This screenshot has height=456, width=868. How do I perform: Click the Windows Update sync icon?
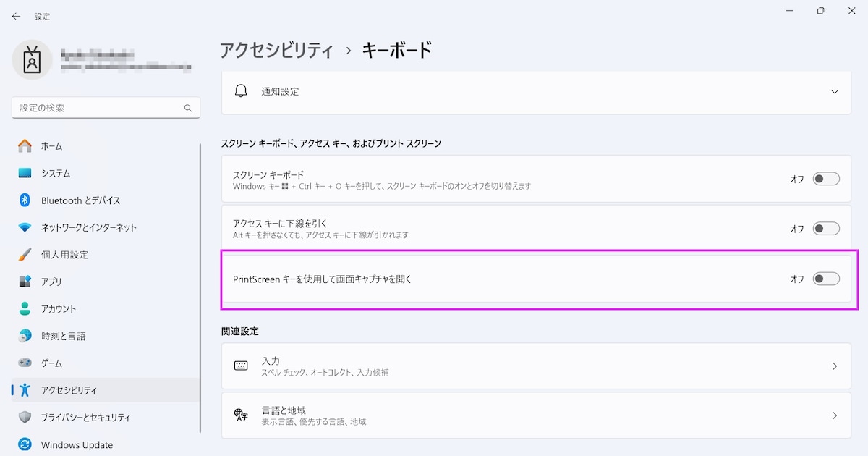tap(25, 444)
